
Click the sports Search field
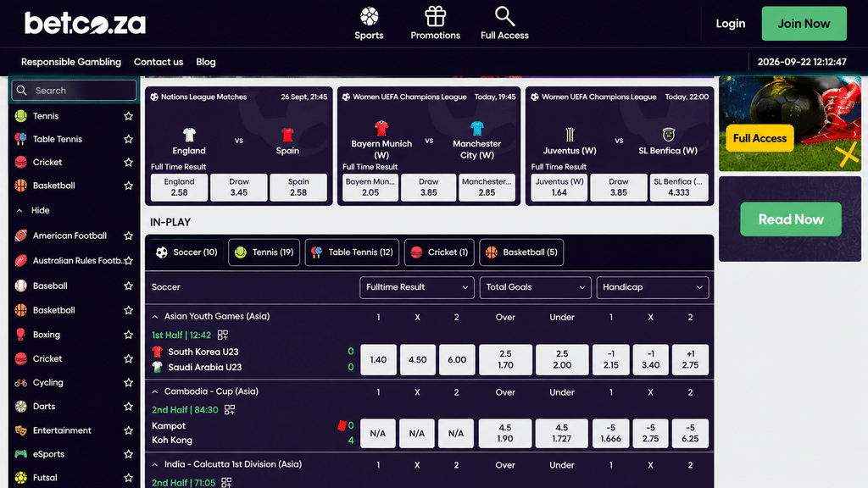[74, 90]
